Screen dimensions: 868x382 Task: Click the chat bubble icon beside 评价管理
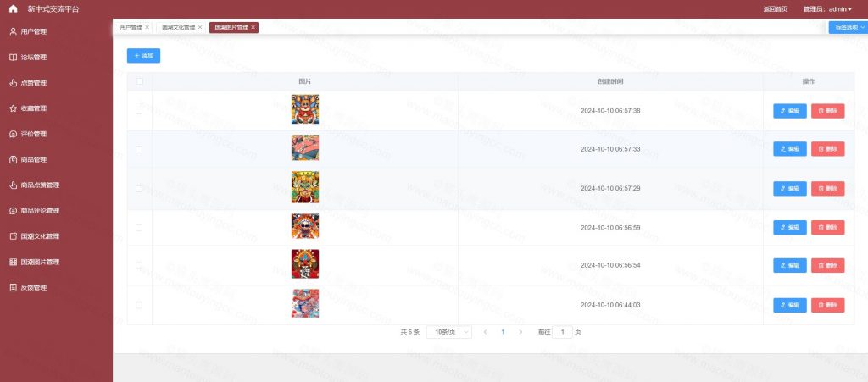14,134
